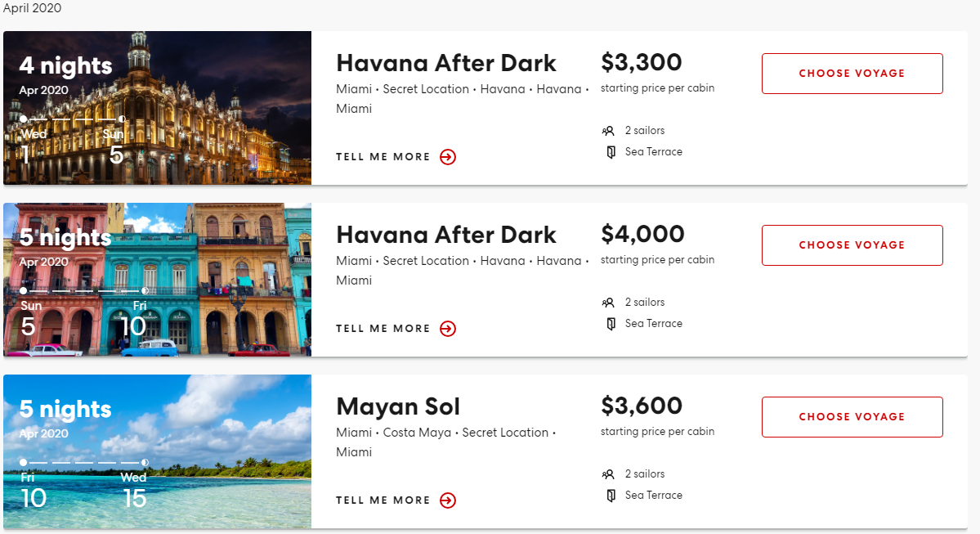Click the sailors icon on the $3,300 voyage
The image size is (980, 534).
click(x=608, y=131)
